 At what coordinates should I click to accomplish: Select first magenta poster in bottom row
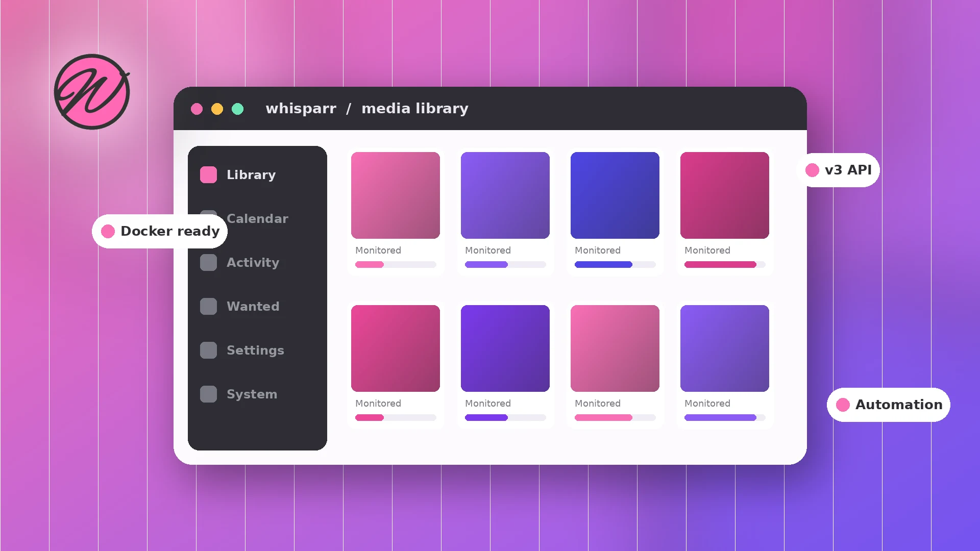tap(396, 348)
